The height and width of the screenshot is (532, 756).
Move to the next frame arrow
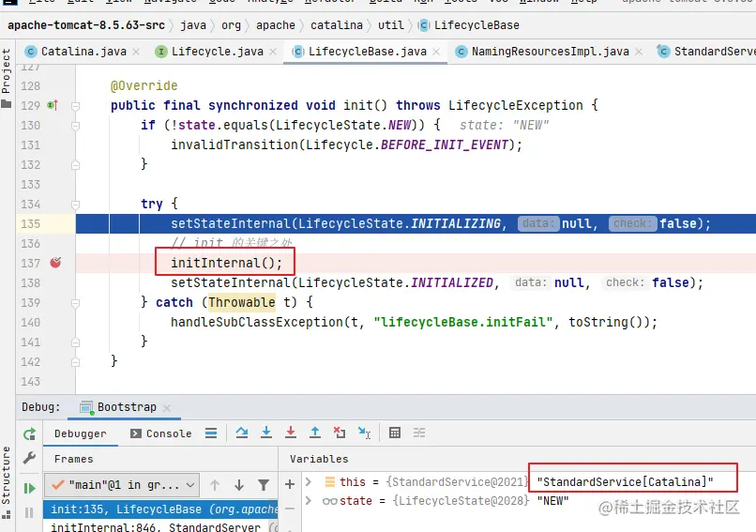pos(238,485)
